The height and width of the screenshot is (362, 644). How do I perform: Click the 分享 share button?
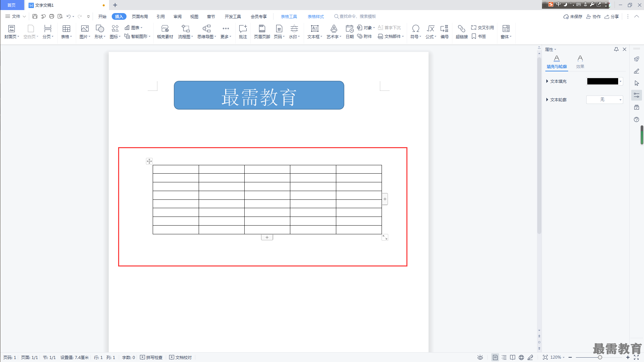pyautogui.click(x=612, y=16)
